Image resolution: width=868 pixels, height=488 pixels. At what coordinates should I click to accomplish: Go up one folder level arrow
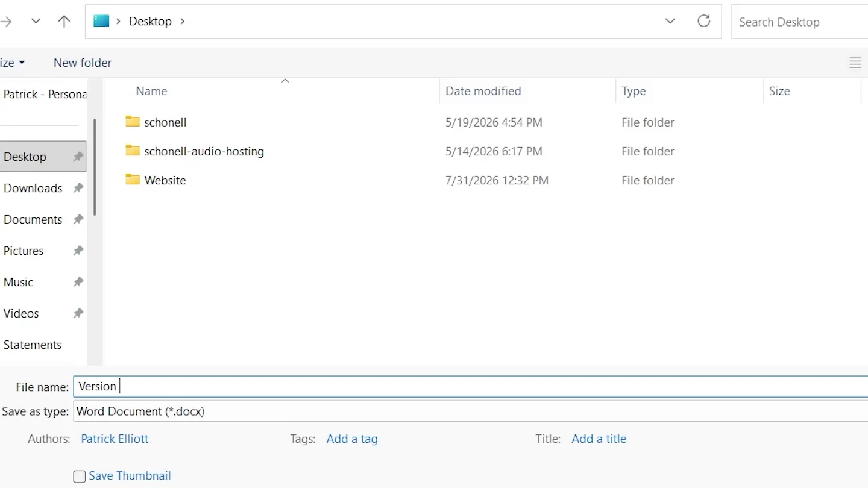pos(64,21)
